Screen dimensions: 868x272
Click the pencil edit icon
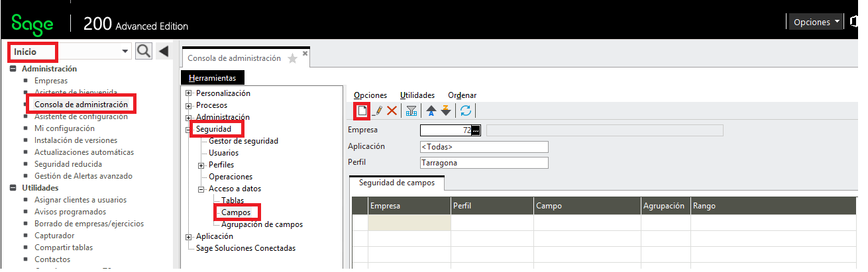click(x=378, y=111)
